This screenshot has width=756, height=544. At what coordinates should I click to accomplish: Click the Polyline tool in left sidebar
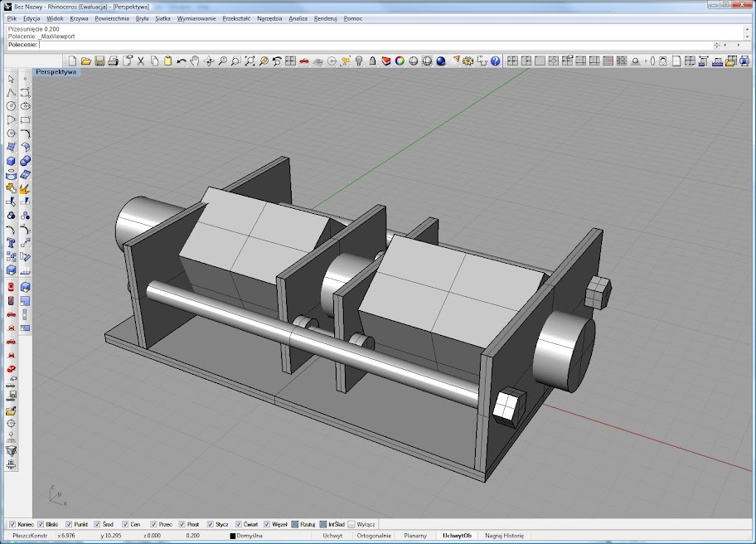point(11,93)
